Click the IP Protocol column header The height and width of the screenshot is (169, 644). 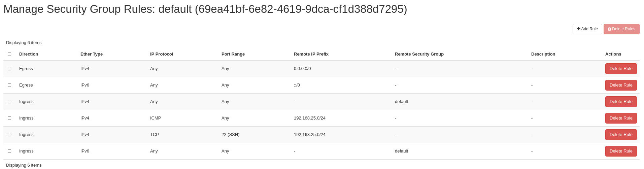pos(162,54)
